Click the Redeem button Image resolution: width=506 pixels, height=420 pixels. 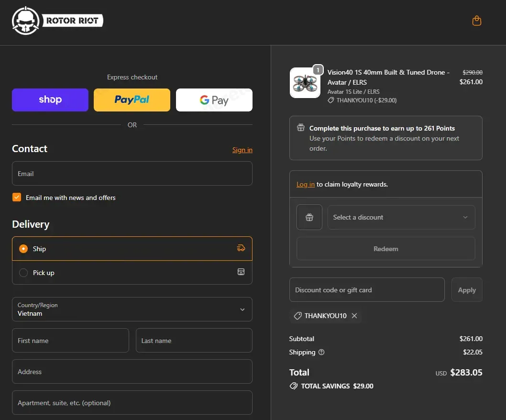(385, 249)
